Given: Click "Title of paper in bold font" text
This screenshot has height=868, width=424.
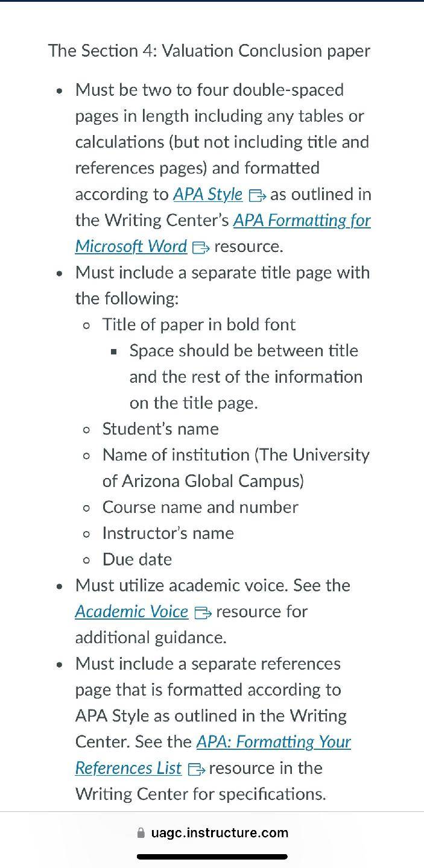Looking at the screenshot, I should pos(199,325).
